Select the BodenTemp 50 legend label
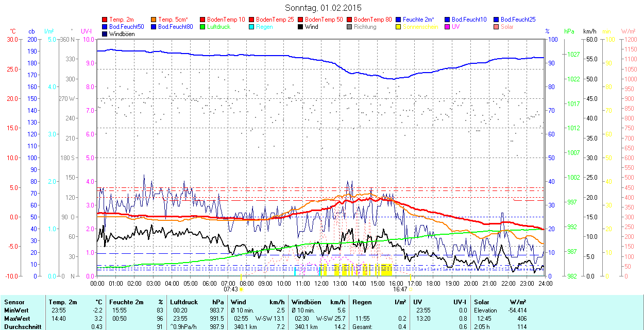 coord(324,20)
